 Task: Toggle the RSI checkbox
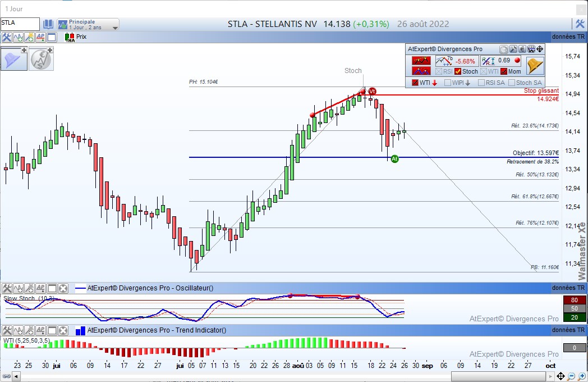(439, 71)
